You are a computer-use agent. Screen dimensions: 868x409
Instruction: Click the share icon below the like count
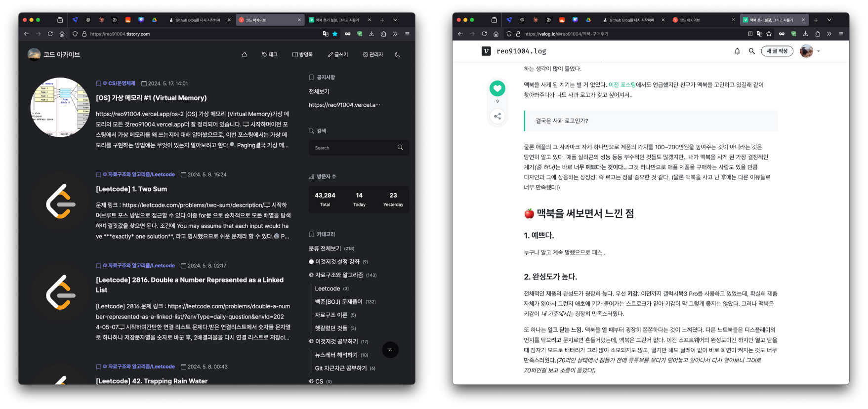497,116
